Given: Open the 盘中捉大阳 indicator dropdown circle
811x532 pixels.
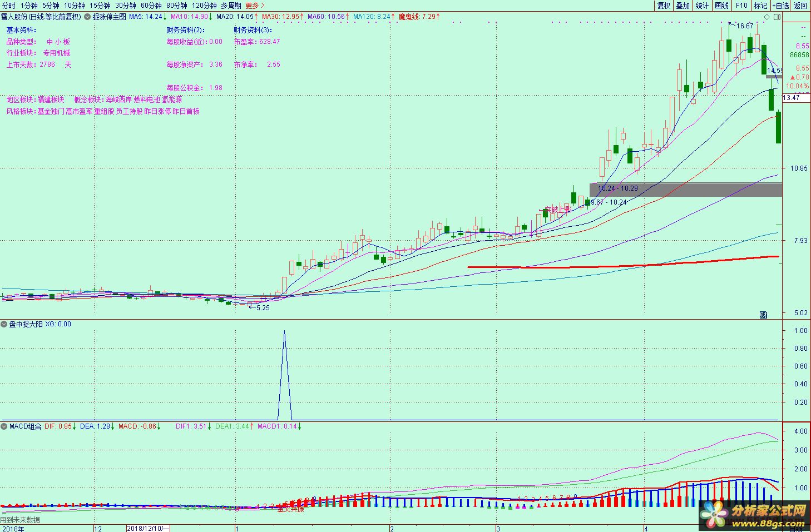Looking at the screenshot, I should (4, 324).
